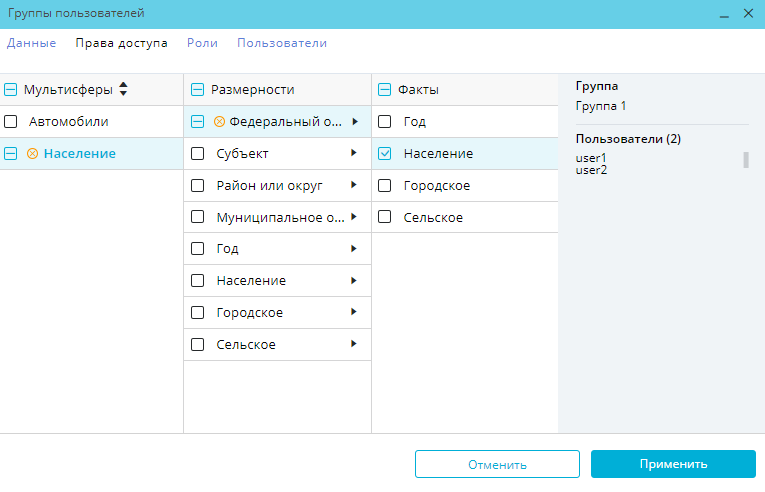Screen dimensions: 765x492
Task: Click the sort arrows next to Мультисферы
Action: click(x=123, y=89)
